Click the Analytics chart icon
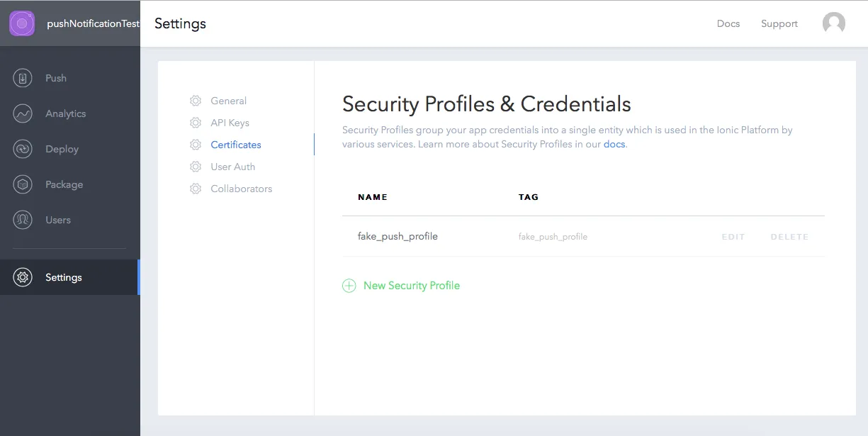 tap(23, 113)
